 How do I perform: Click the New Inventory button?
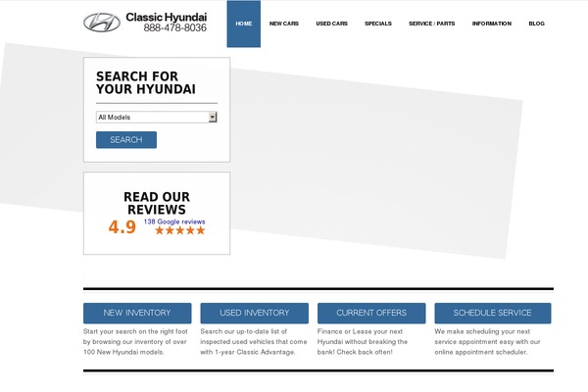(x=137, y=313)
